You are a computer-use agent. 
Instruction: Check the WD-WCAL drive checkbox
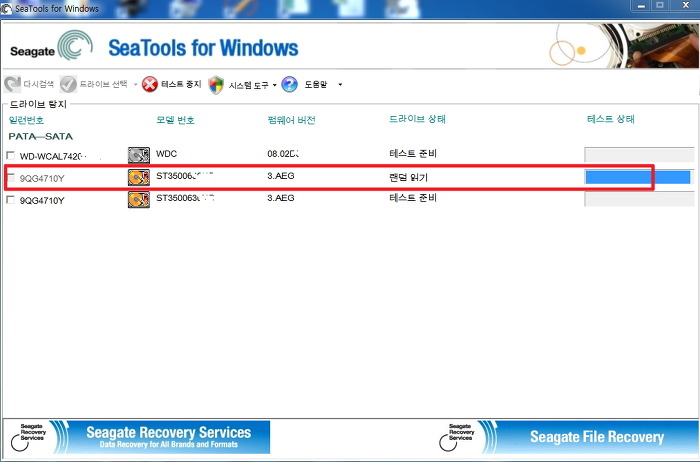coord(11,156)
